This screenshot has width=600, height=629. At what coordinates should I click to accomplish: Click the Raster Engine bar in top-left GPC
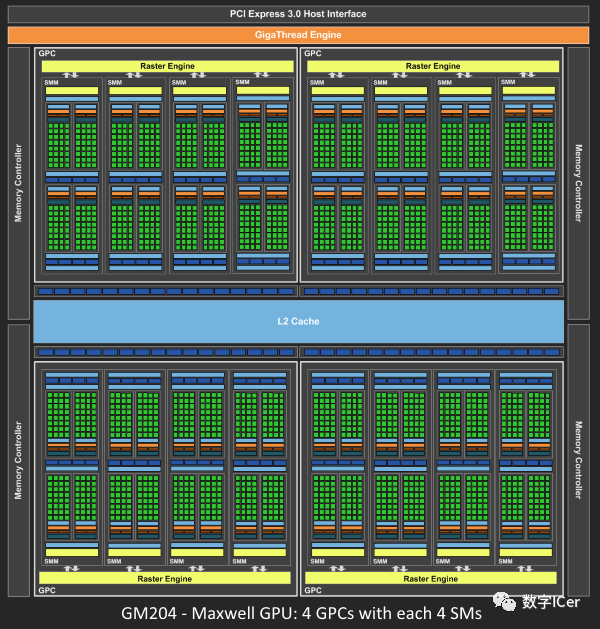pos(168,66)
